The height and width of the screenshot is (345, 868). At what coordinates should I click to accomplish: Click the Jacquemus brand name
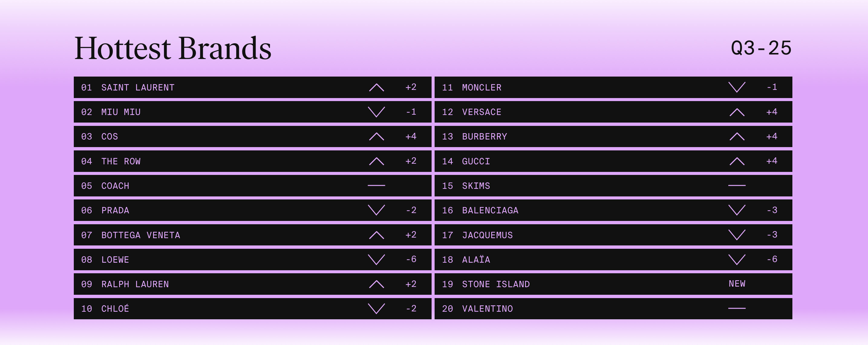coord(487,235)
